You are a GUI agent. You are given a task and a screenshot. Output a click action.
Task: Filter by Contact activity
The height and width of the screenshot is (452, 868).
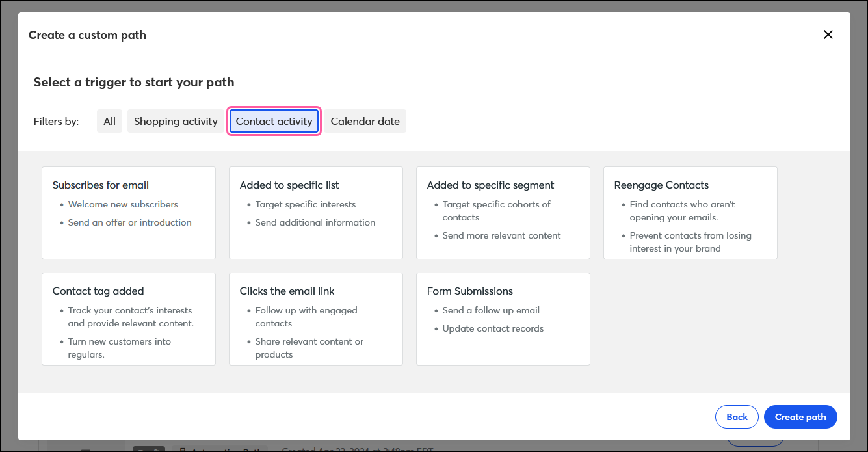coord(274,121)
